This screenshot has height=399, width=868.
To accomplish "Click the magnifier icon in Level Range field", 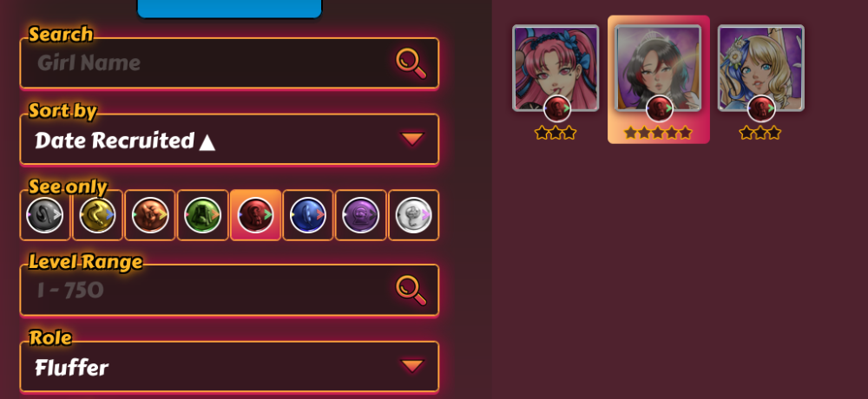I will (411, 290).
